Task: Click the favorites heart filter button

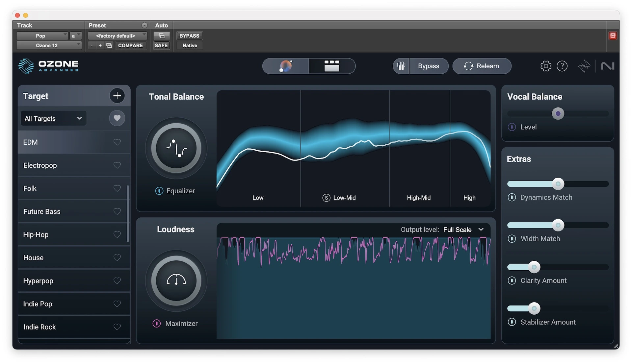Action: click(117, 118)
